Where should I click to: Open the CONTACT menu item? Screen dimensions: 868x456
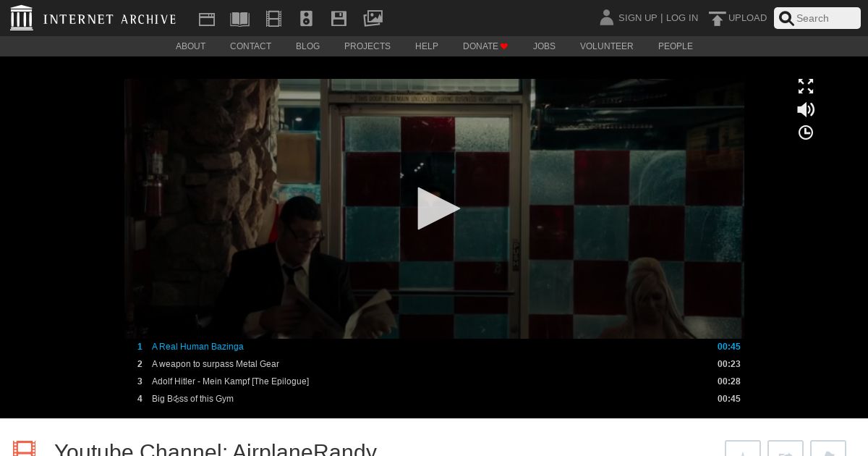click(250, 46)
